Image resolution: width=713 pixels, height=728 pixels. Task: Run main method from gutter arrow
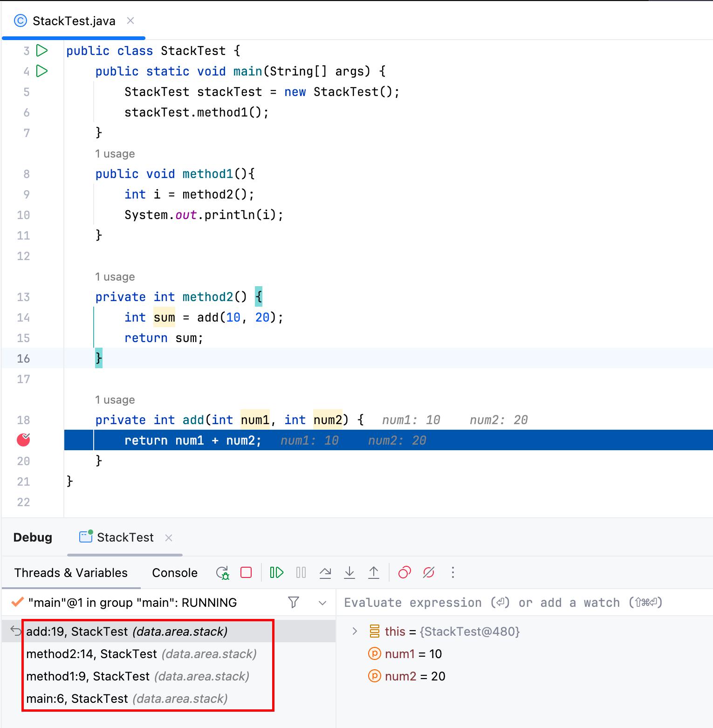(x=42, y=71)
